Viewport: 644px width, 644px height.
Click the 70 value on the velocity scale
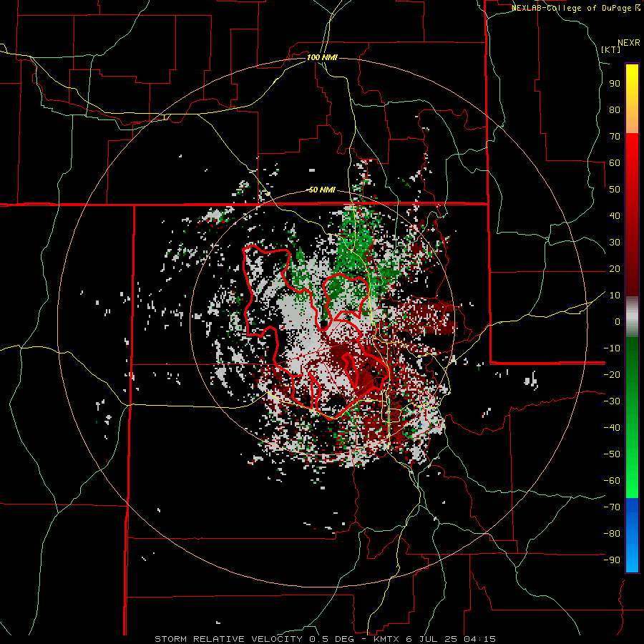point(615,137)
